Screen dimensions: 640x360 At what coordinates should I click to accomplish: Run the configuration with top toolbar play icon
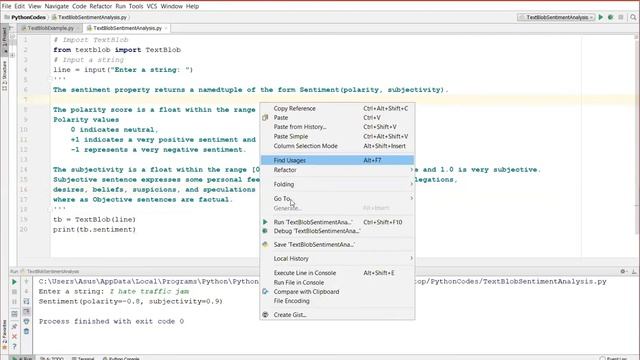point(601,17)
